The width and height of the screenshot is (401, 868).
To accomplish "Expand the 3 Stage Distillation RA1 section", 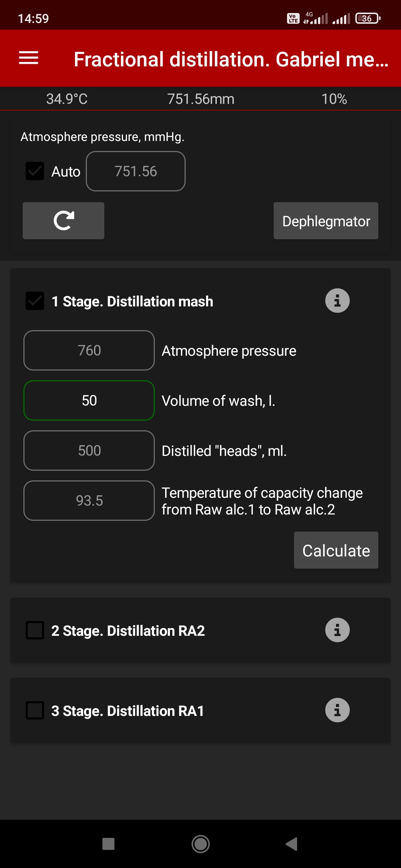I will tap(128, 711).
